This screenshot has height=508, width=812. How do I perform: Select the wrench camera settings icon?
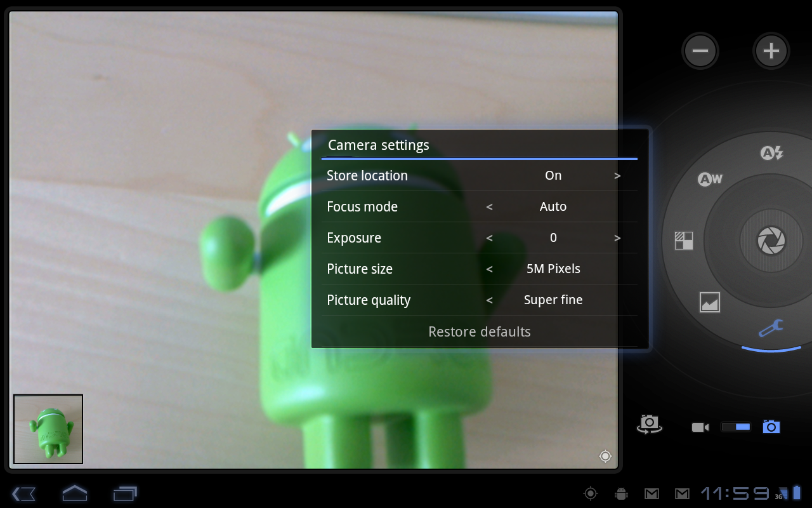771,329
